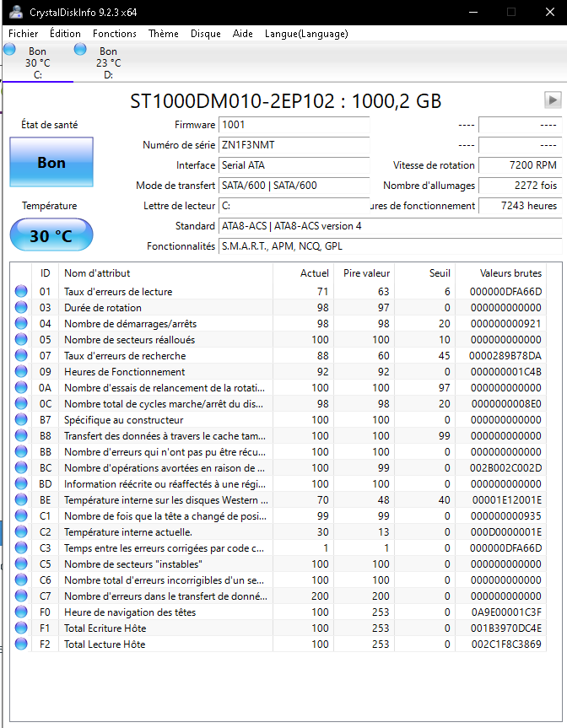Click the blue status orb for disk C:

click(x=10, y=49)
